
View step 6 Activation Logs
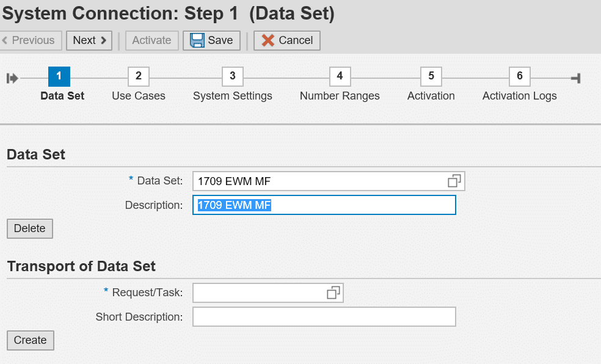pyautogui.click(x=520, y=76)
